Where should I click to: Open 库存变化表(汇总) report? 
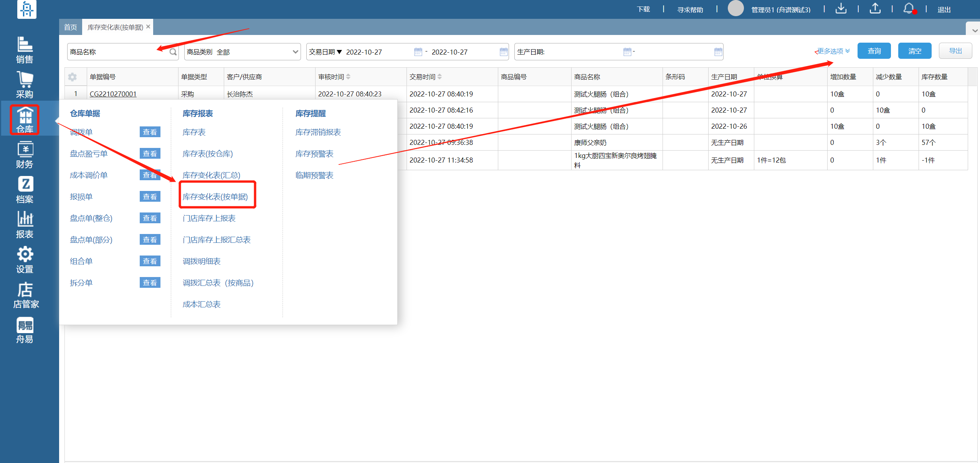point(212,175)
